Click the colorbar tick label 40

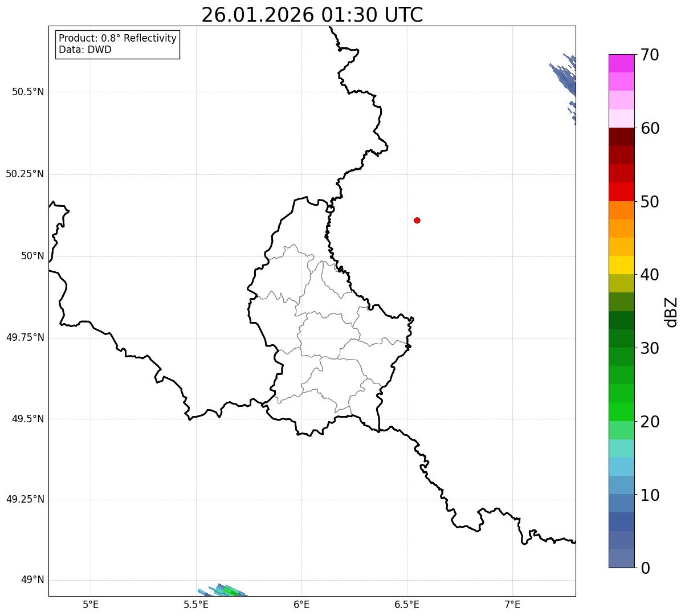coord(650,275)
